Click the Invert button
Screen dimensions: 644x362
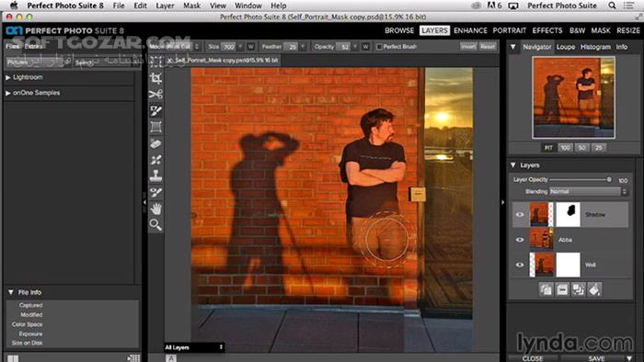[468, 47]
